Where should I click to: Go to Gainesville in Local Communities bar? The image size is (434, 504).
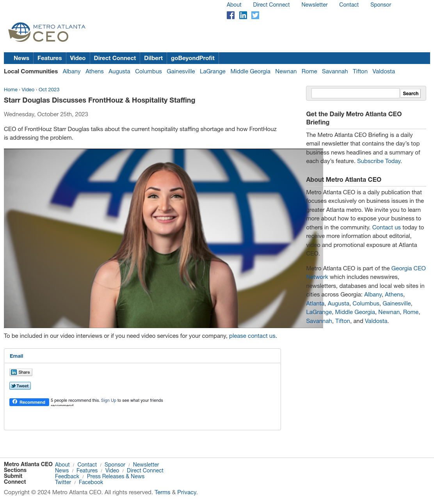pos(181,71)
